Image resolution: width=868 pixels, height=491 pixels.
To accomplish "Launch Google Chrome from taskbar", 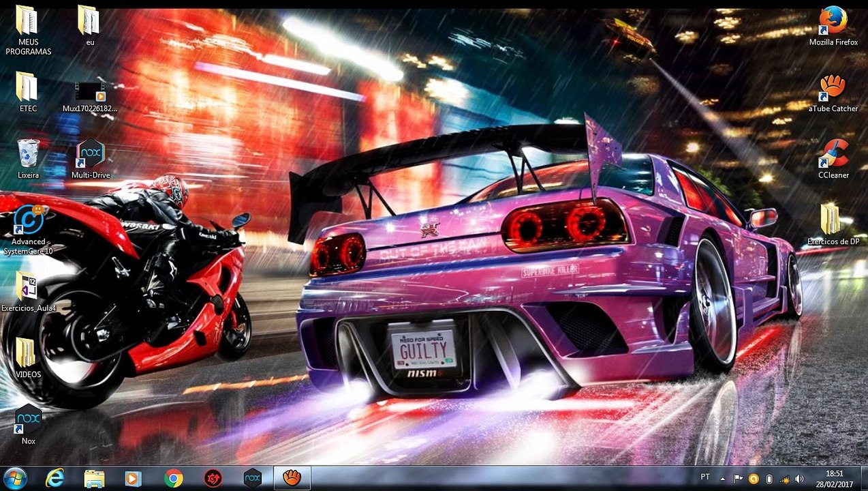I will pos(173,478).
